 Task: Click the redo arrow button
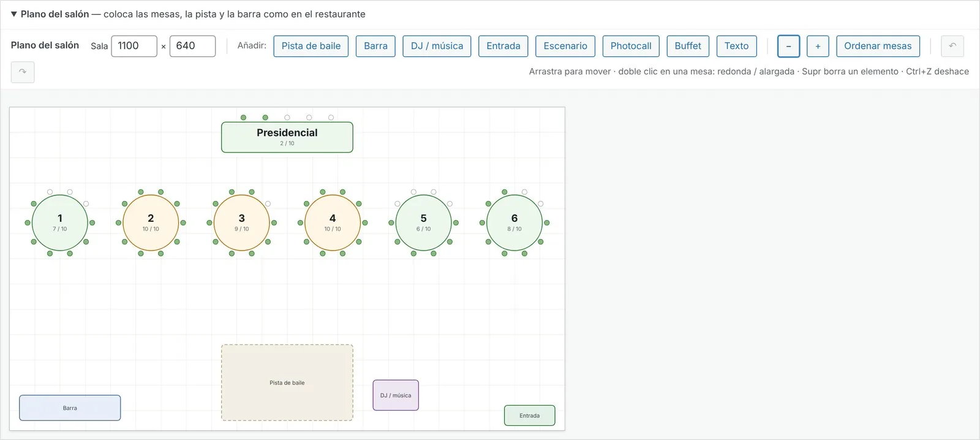click(23, 72)
